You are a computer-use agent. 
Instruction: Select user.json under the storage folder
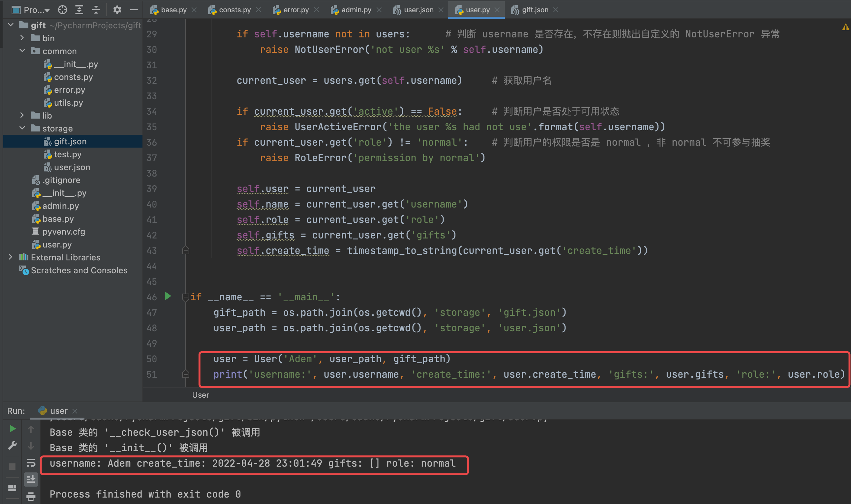71,167
